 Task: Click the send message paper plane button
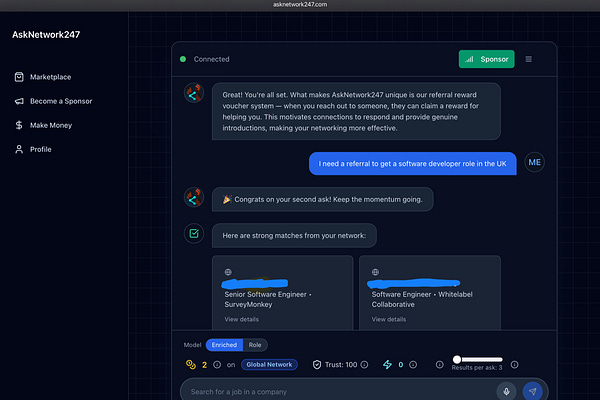click(532, 392)
